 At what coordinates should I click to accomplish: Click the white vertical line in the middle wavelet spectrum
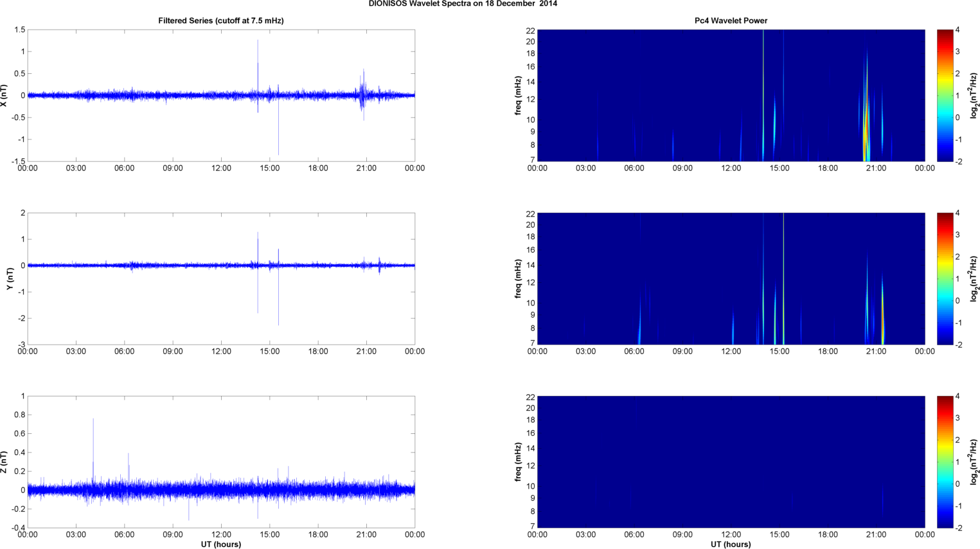tap(783, 278)
